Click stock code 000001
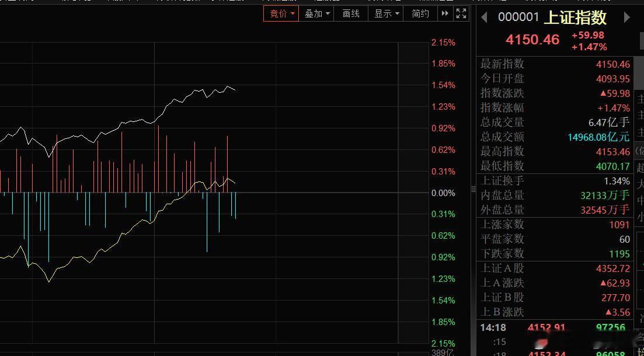Image resolution: width=644 pixels, height=356 pixels. [x=518, y=17]
